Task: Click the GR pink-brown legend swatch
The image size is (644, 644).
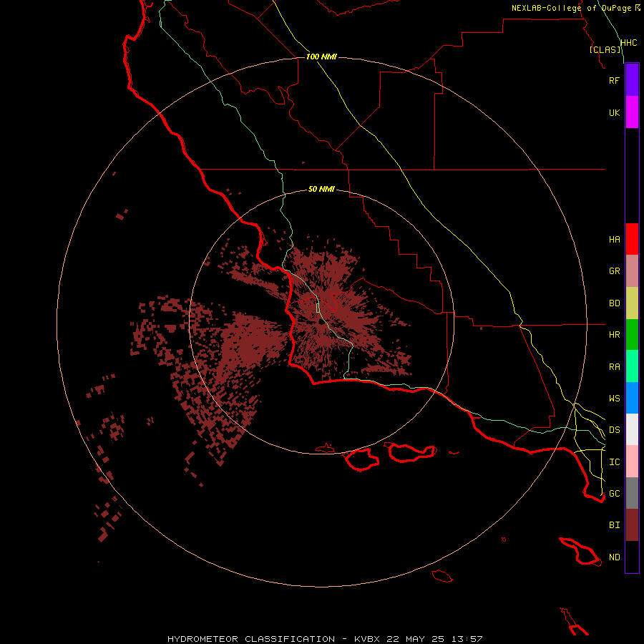Action: click(x=632, y=271)
